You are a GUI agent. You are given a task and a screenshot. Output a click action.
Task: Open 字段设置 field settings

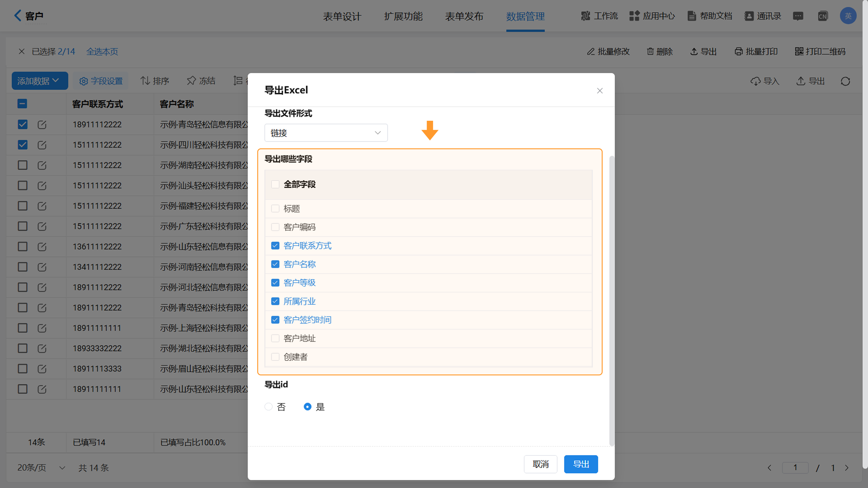[101, 81]
